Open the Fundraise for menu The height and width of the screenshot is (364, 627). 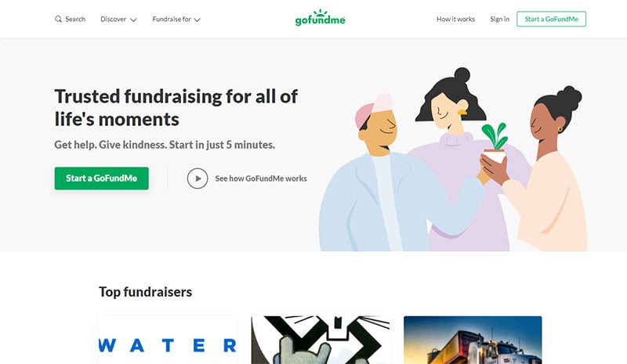[x=172, y=20]
